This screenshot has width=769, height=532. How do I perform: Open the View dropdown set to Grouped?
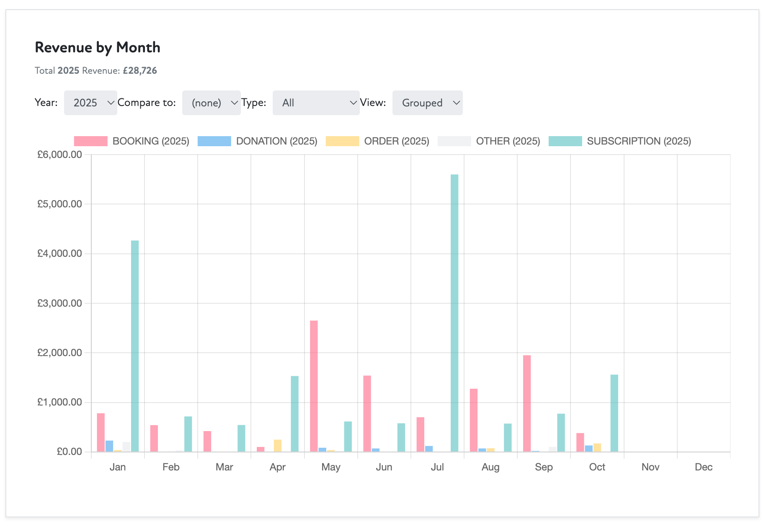pyautogui.click(x=427, y=103)
